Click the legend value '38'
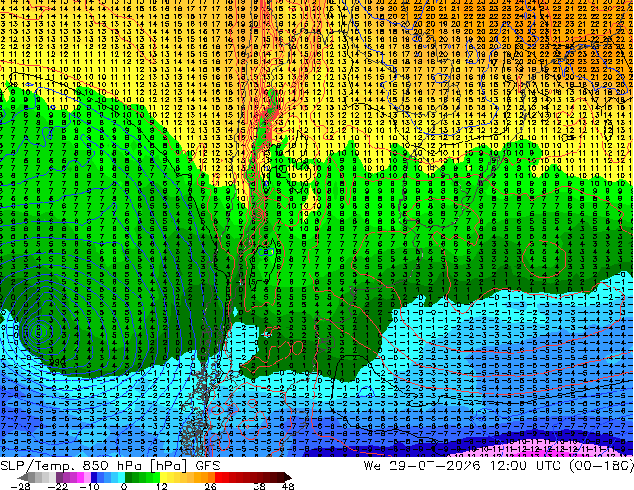This screenshot has height=490, width=634. point(259,486)
